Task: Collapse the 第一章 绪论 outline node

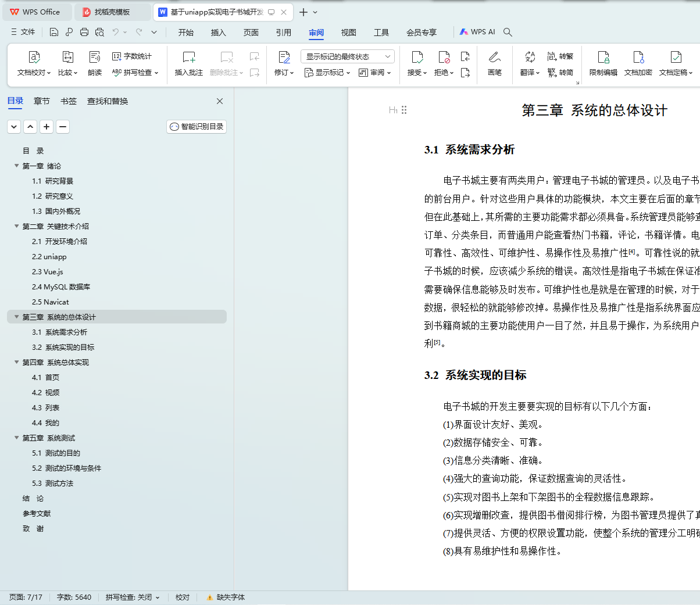Action: [x=17, y=166]
